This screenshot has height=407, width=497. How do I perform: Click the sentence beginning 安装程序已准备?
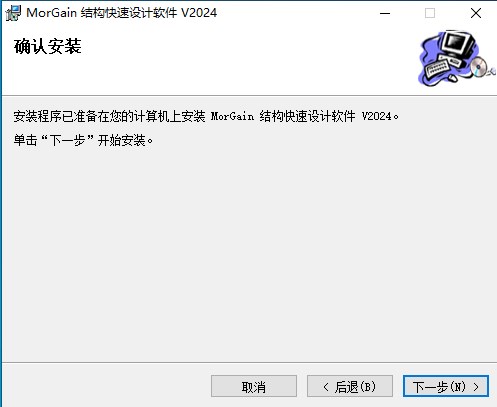206,116
